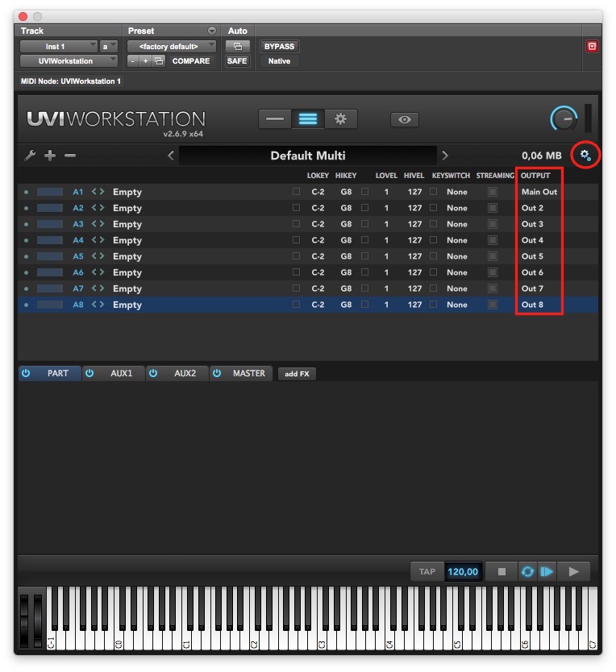
Task: Select the A5 Empty part row
Action: [x=307, y=256]
